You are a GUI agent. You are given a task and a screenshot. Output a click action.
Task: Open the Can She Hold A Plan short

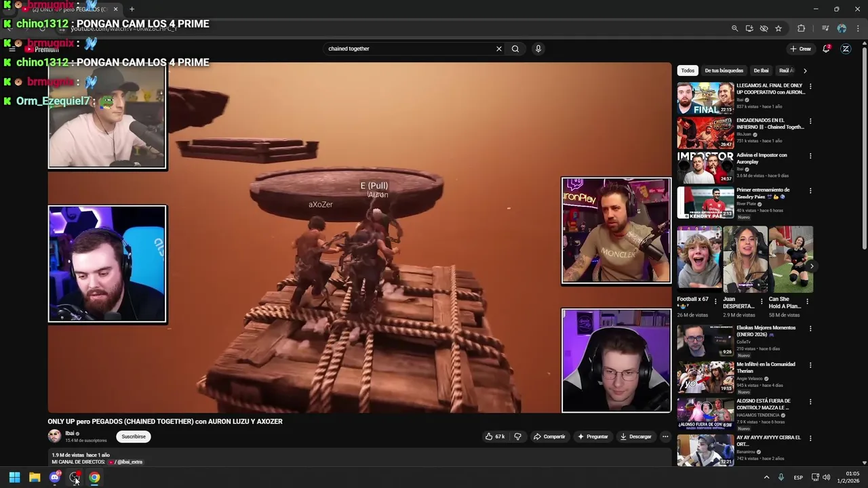[x=791, y=260]
